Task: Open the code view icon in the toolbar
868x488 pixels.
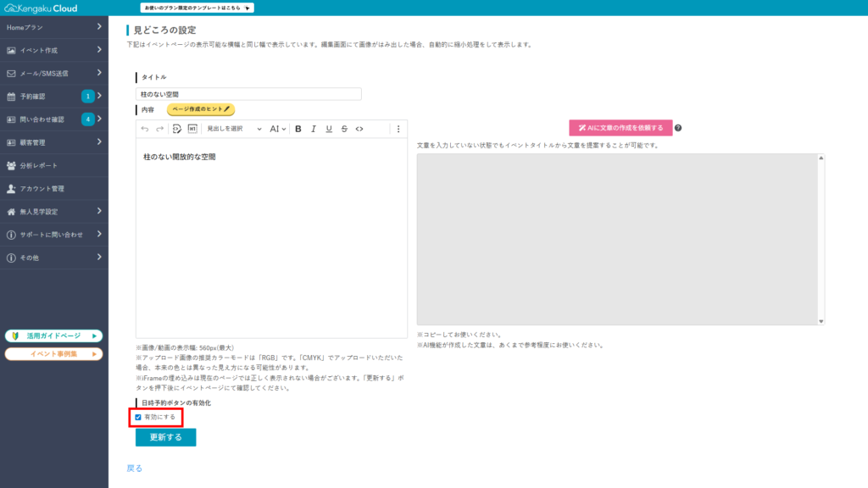Action: pyautogui.click(x=359, y=128)
